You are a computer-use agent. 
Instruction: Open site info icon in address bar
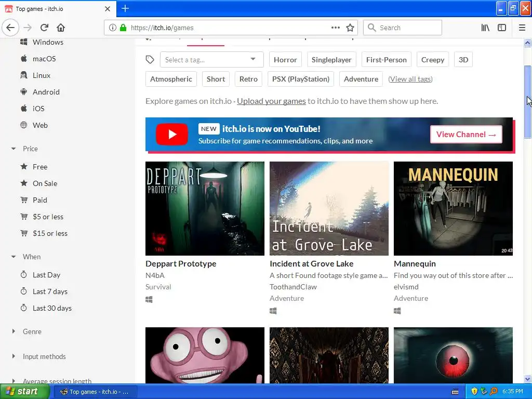point(113,28)
